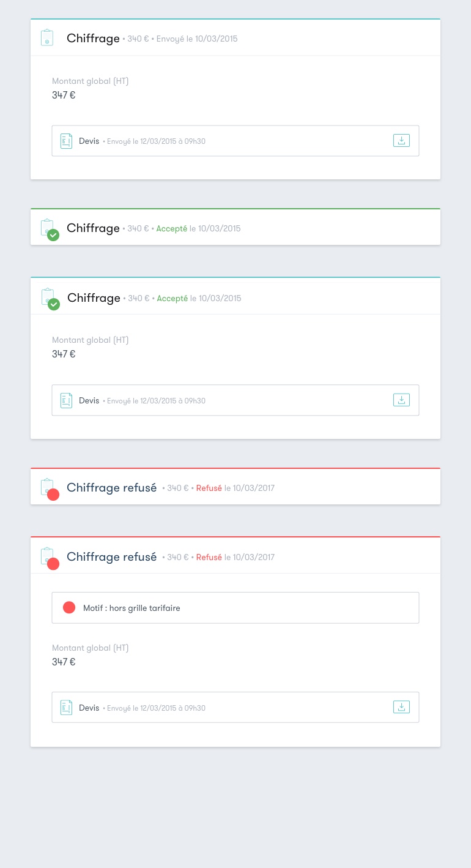Expand the collapsed Chiffrage refusé header
The image size is (471, 868).
[x=236, y=487]
